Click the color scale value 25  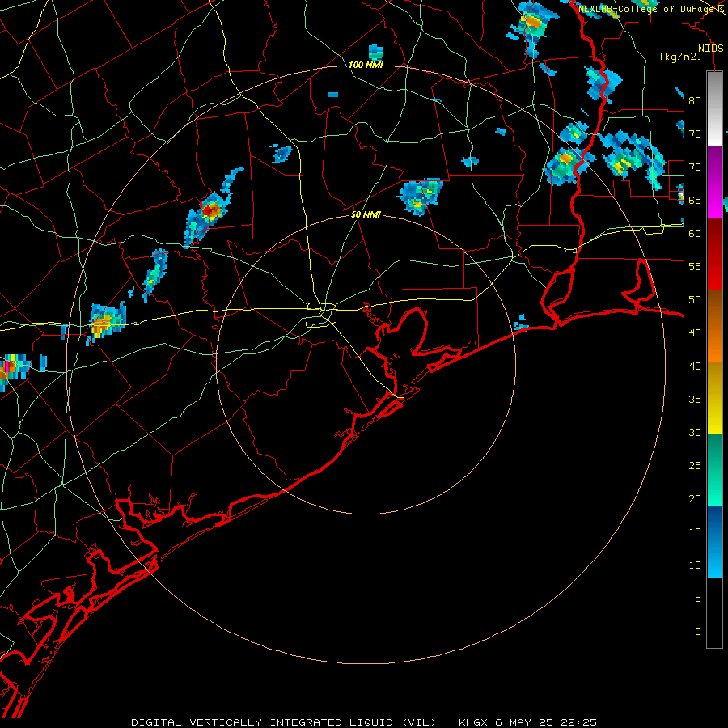click(695, 465)
